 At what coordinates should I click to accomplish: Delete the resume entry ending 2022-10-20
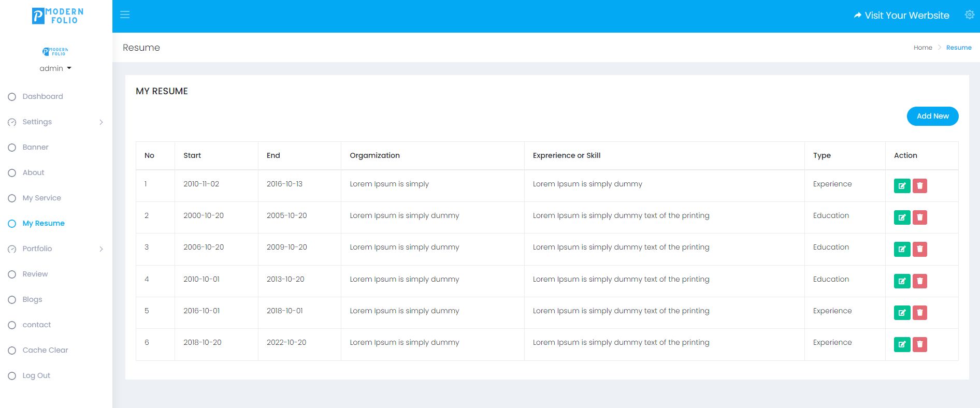click(x=919, y=344)
